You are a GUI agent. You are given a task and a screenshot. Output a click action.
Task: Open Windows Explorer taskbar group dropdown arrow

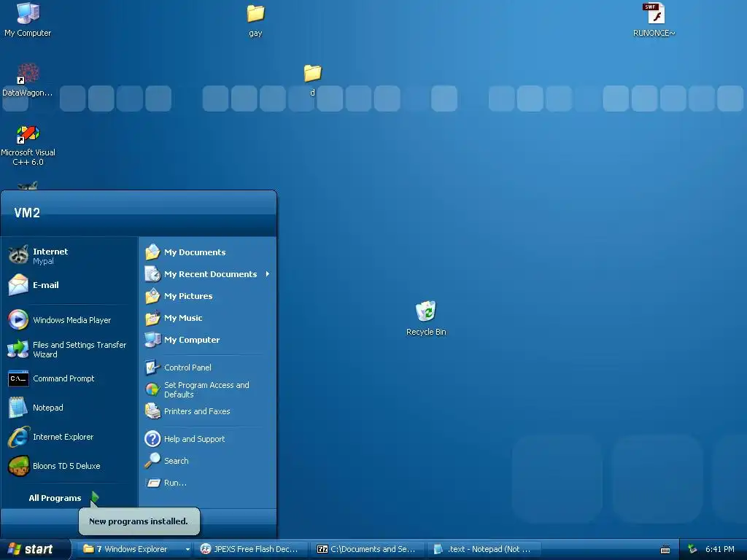[x=187, y=549]
